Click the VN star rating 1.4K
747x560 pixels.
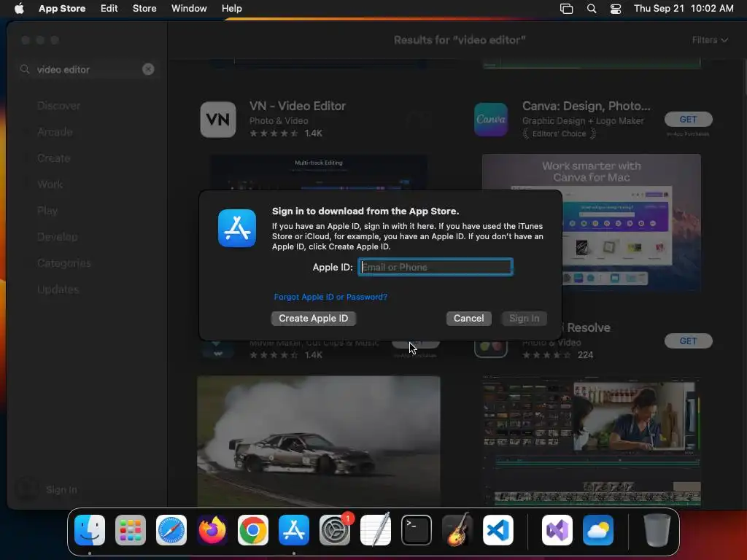[286, 133]
